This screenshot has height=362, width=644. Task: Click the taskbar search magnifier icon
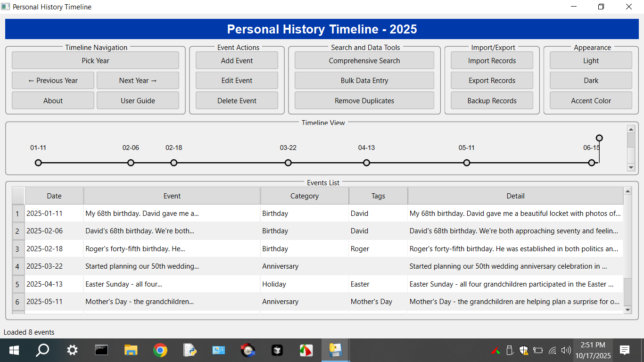(43, 350)
